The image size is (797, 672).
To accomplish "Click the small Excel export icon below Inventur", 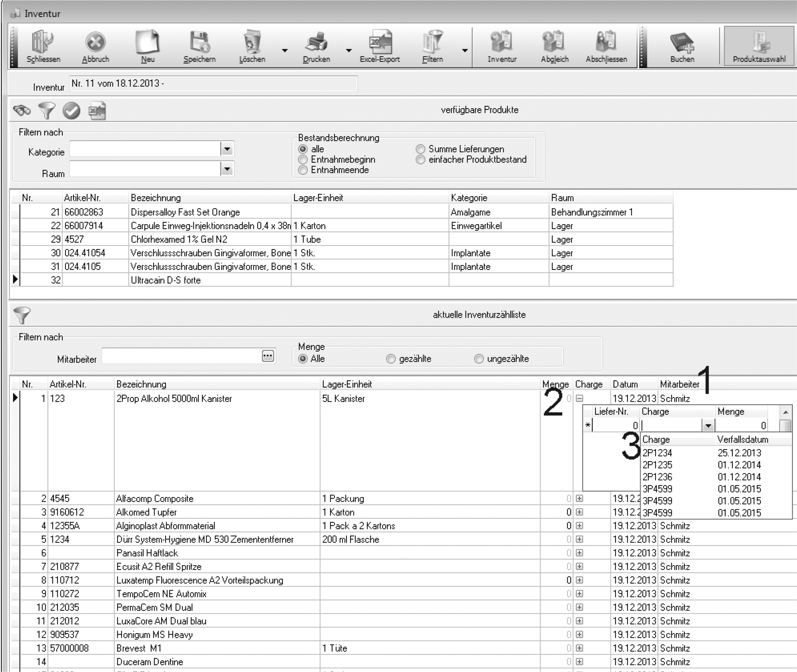I will (97, 111).
